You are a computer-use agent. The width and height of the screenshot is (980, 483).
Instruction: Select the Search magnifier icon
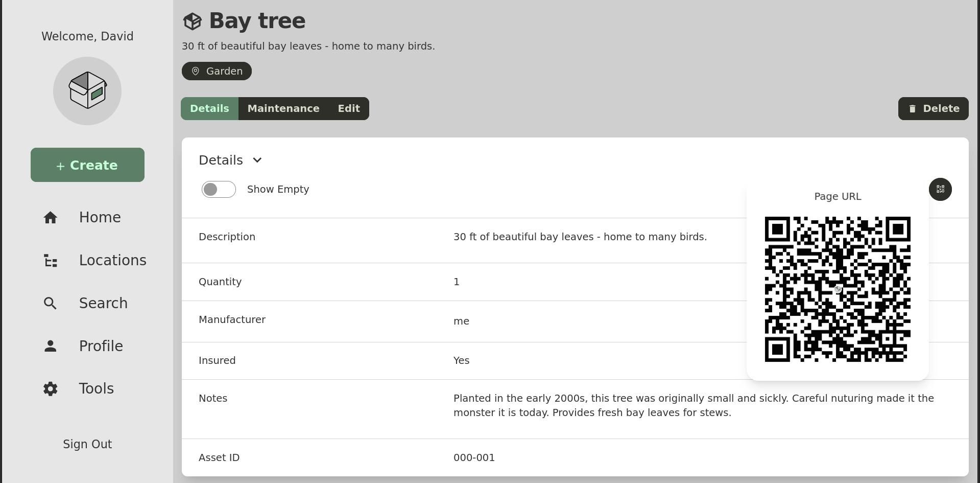click(x=50, y=303)
